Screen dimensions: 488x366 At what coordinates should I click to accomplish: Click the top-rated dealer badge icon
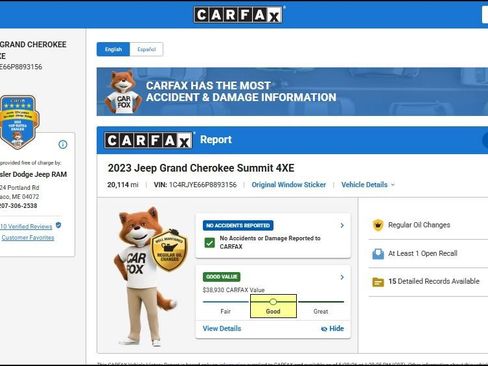coord(18,122)
